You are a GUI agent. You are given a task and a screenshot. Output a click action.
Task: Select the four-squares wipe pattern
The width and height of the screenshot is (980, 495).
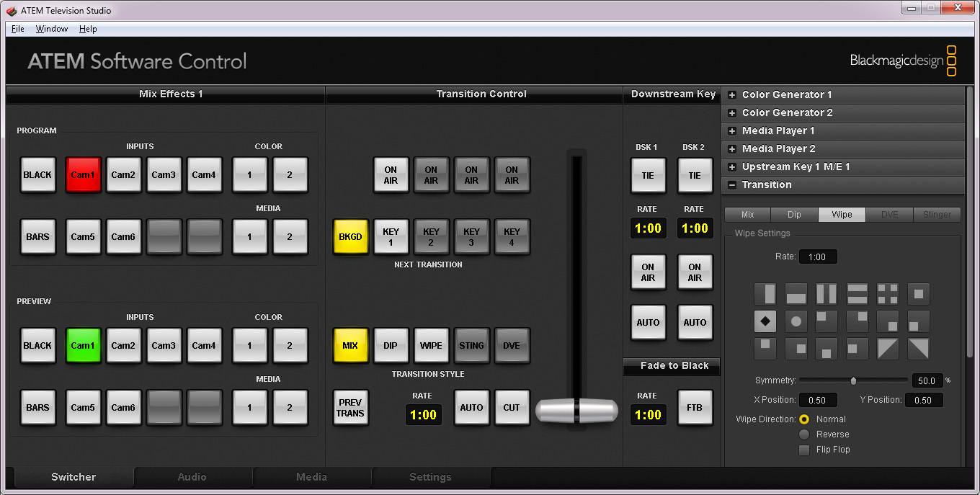coord(888,294)
